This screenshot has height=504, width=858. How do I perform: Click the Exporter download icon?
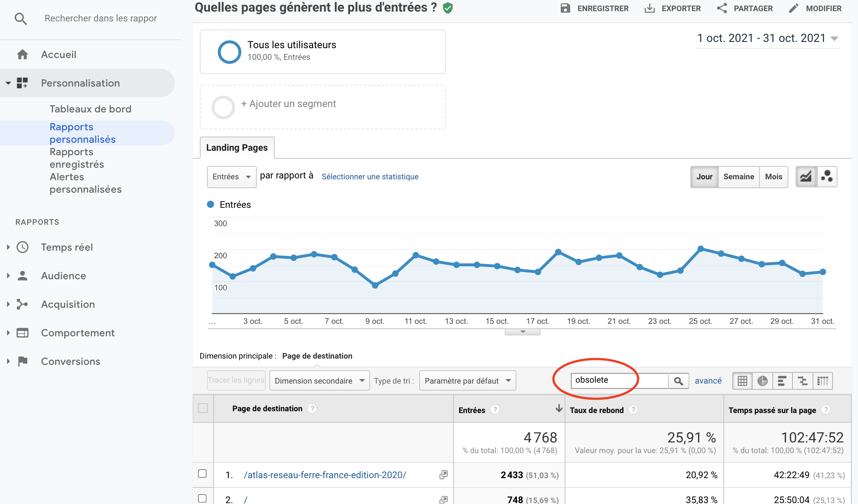[x=650, y=8]
